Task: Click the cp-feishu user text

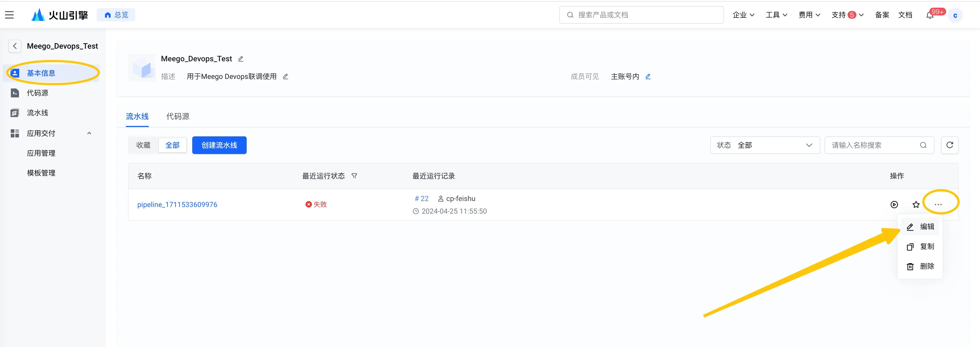Action: coord(461,199)
